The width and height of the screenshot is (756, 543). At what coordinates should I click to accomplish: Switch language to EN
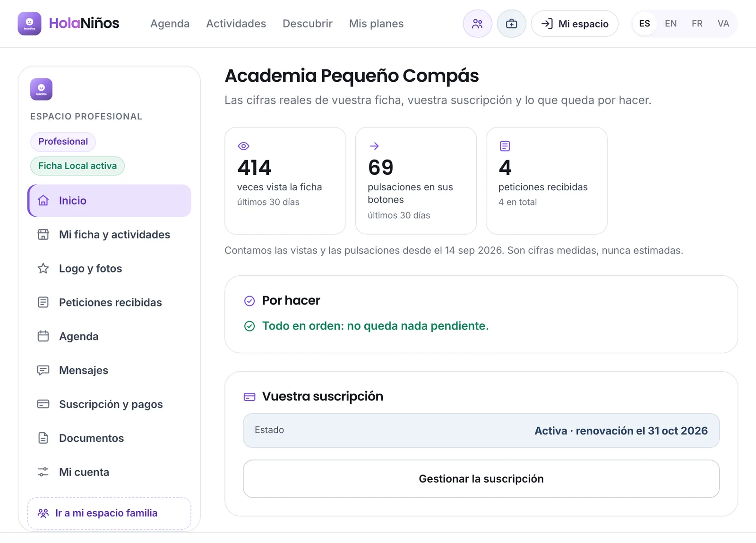670,24
